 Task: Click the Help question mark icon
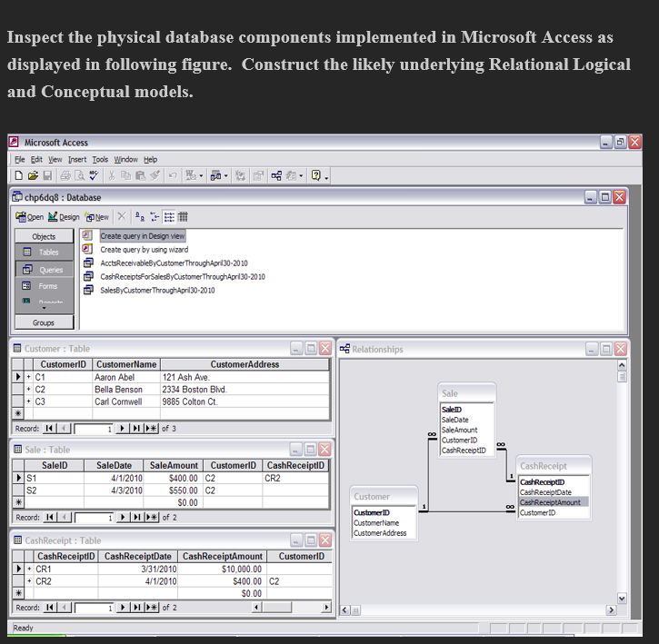[316, 175]
